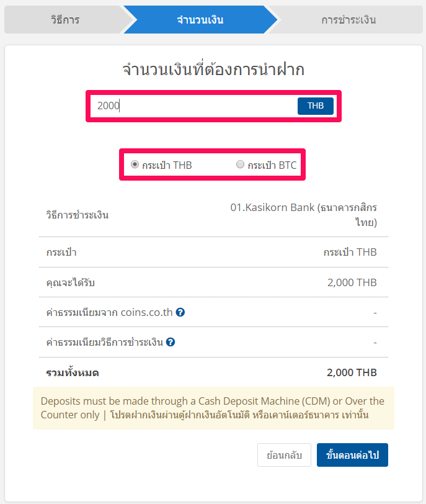Click the ย้อนกลับ back button
The height and width of the screenshot is (504, 426).
[x=284, y=455]
